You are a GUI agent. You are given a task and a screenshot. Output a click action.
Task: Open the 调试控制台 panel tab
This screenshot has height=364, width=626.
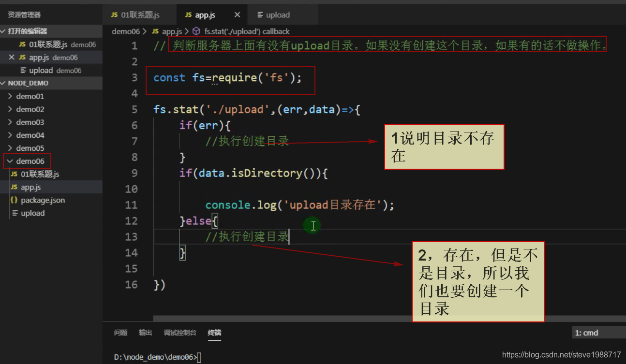point(180,333)
